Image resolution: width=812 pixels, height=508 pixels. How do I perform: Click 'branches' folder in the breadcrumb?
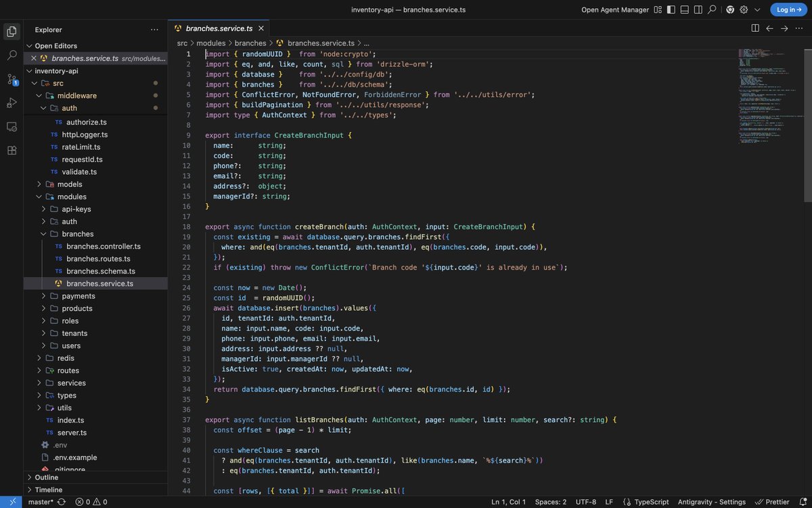coord(250,43)
